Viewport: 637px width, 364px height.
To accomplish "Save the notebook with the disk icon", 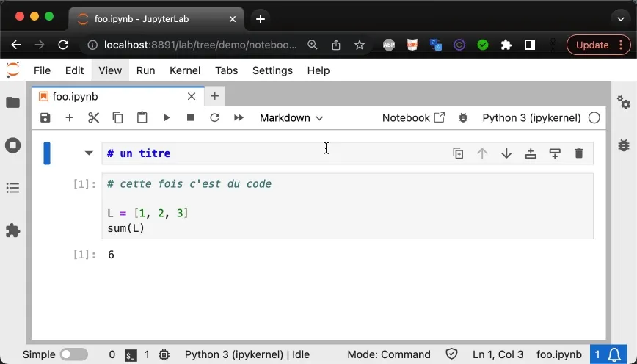I will coord(45,117).
